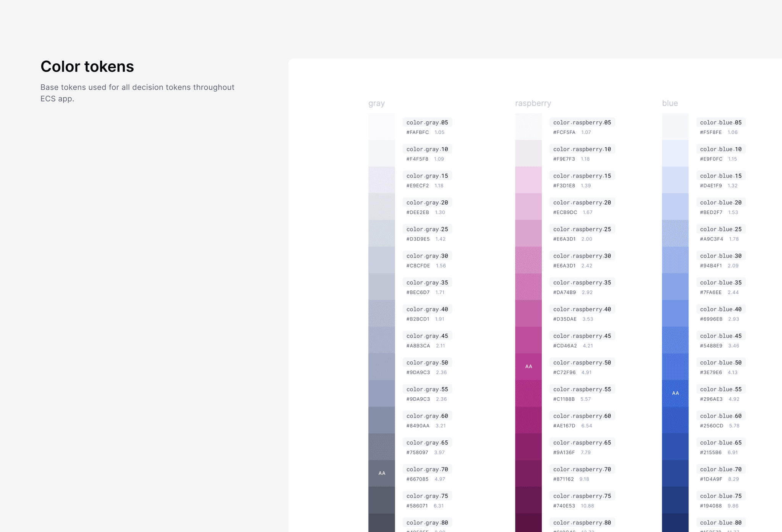Screen dimensions: 782x532
Task: Click the color.blue.05 swatch
Action: [675, 126]
